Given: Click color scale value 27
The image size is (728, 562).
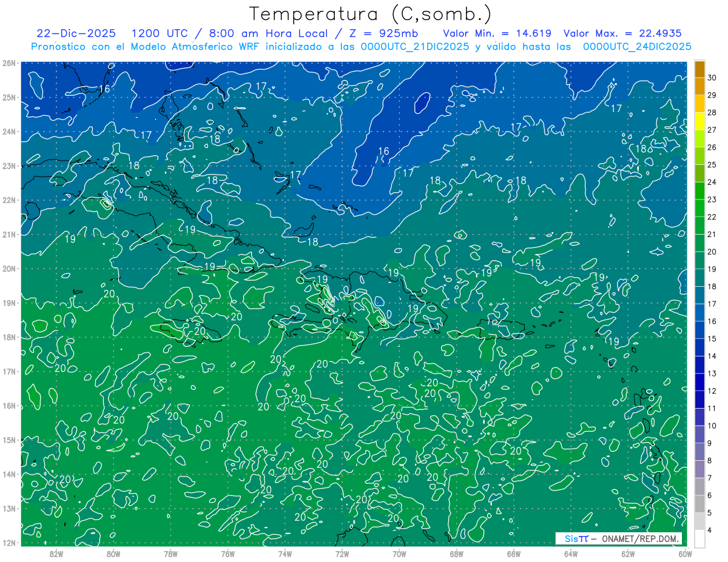Looking at the screenshot, I should (x=712, y=130).
